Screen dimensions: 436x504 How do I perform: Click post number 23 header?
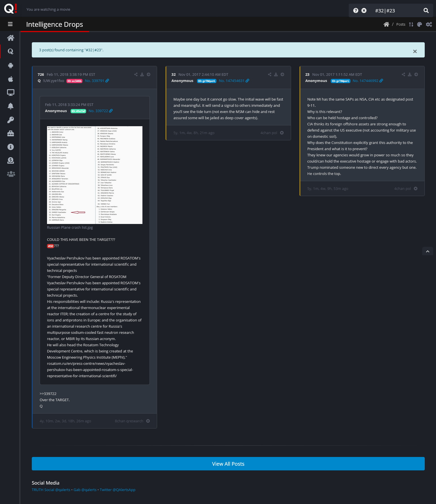(x=307, y=74)
